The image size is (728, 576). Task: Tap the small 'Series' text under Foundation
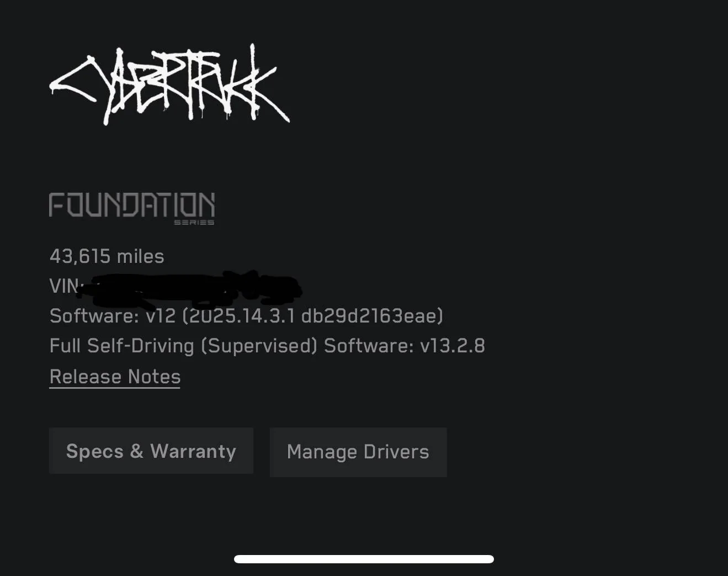(x=194, y=222)
